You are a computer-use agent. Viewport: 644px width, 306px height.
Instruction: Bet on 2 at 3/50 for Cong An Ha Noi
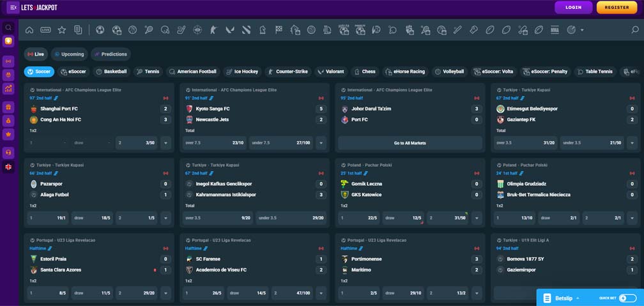point(136,143)
